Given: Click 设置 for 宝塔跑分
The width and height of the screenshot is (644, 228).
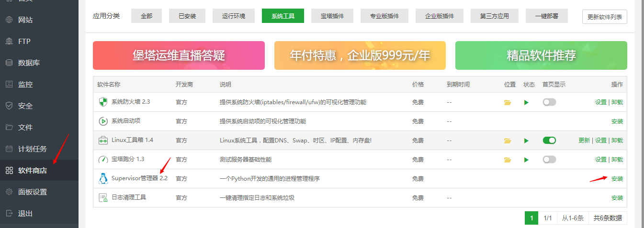Looking at the screenshot, I should click(x=600, y=160).
